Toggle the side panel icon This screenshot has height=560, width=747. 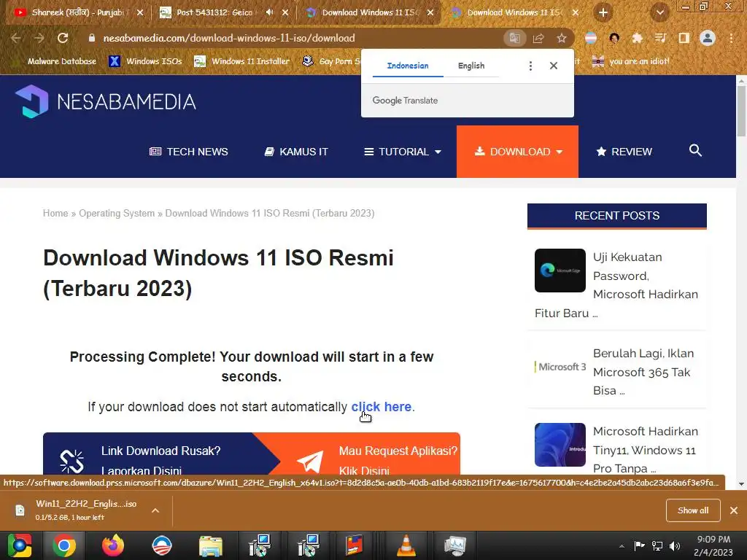684,38
